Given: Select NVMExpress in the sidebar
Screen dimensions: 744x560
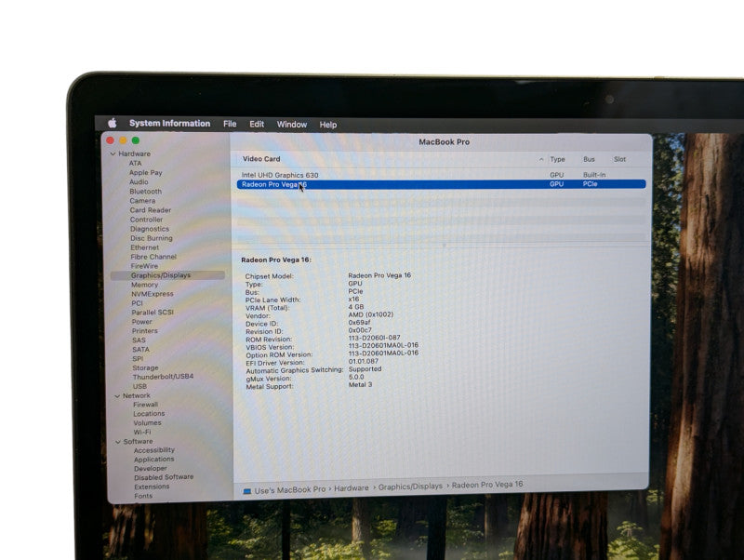Looking at the screenshot, I should (x=153, y=294).
